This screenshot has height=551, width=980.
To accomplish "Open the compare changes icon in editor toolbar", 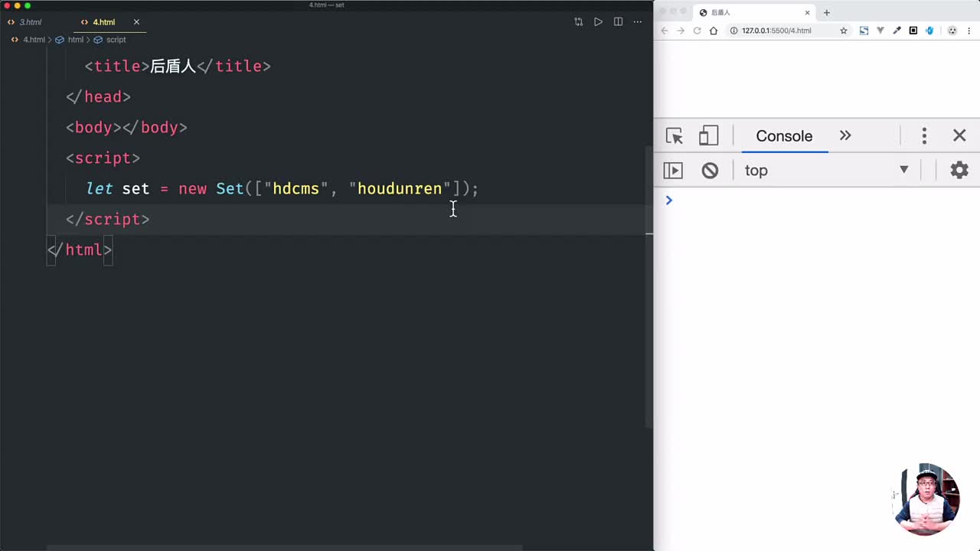I will [x=579, y=22].
